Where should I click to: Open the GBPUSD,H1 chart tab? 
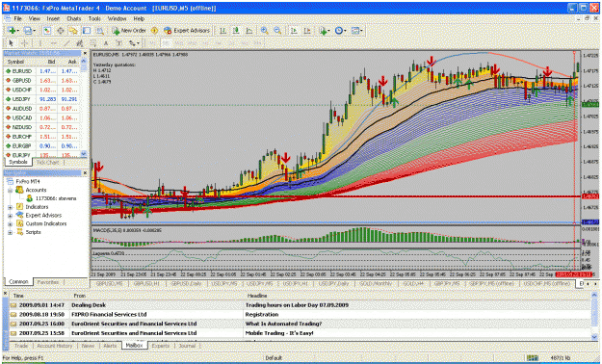pos(146,284)
